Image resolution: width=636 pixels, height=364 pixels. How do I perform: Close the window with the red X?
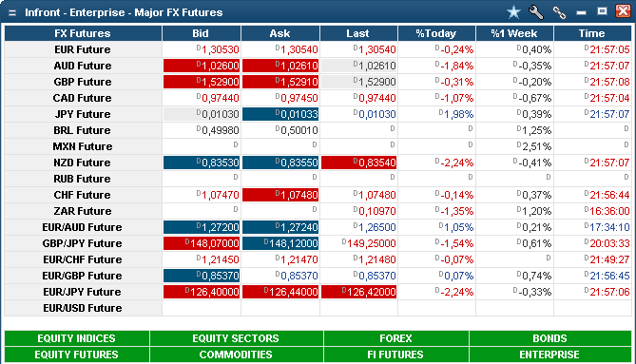[x=623, y=11]
